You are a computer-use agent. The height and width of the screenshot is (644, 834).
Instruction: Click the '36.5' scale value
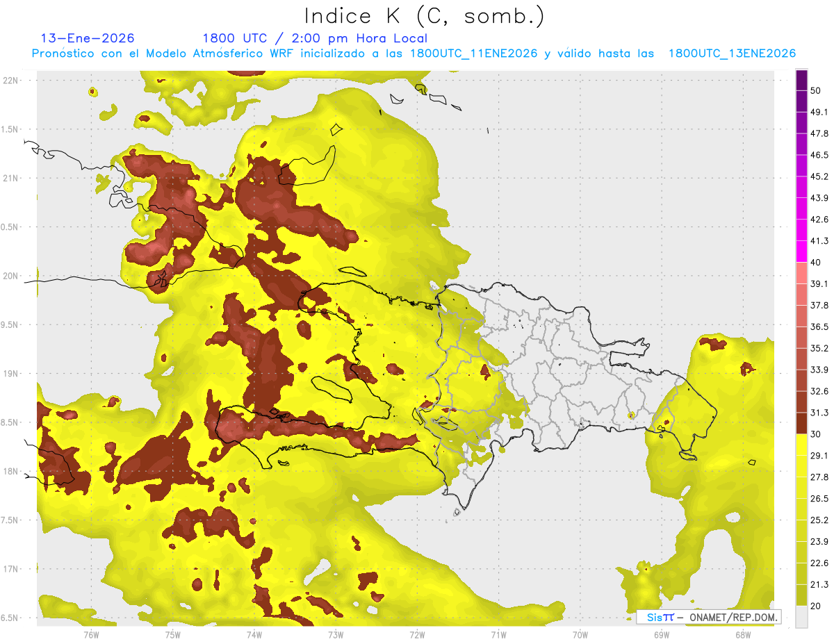tap(819, 327)
